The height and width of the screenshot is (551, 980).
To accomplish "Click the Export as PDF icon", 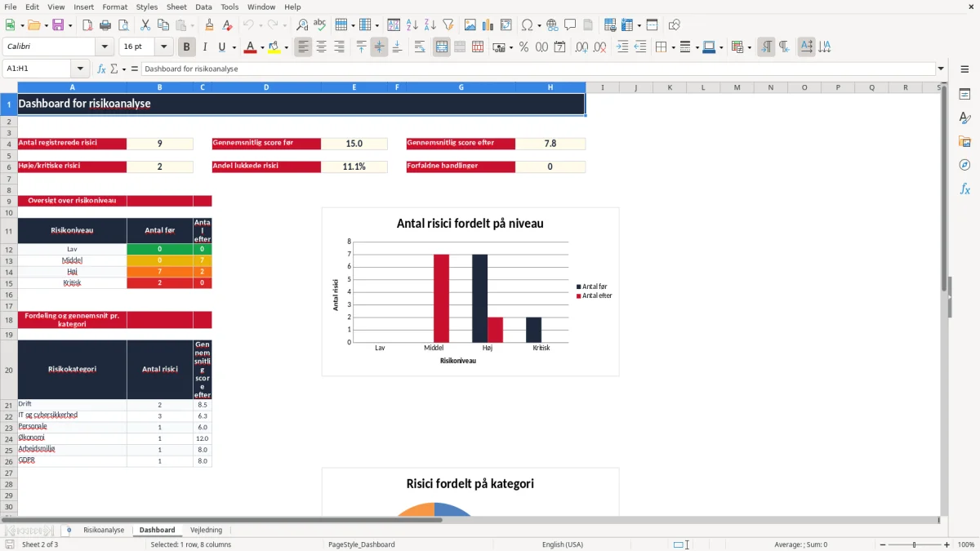I will (x=88, y=25).
